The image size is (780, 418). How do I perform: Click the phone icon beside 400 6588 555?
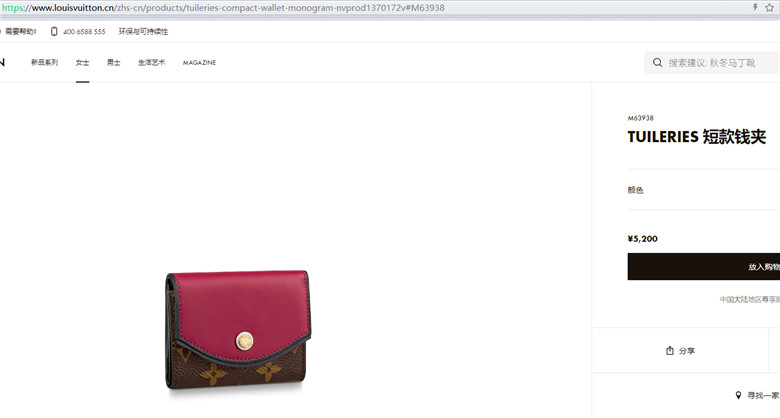tap(54, 31)
